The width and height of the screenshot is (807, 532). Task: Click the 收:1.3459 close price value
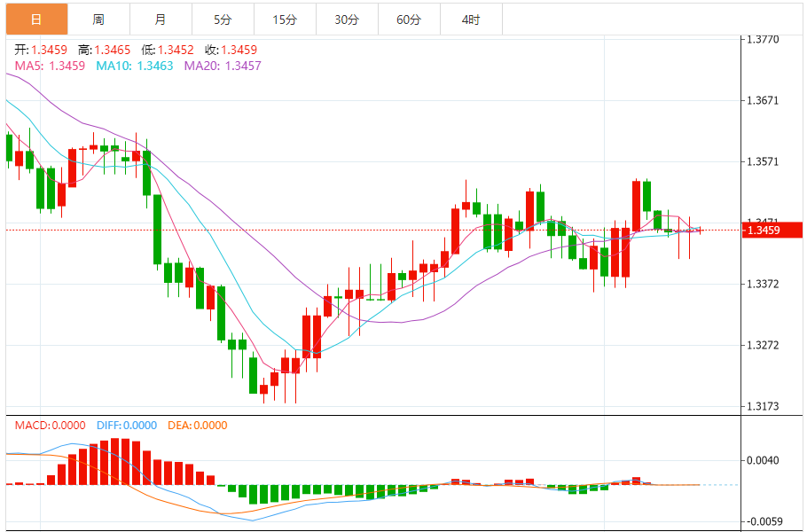231,50
